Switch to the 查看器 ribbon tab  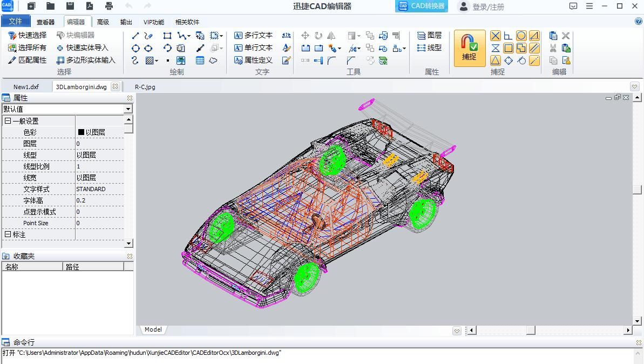point(45,22)
